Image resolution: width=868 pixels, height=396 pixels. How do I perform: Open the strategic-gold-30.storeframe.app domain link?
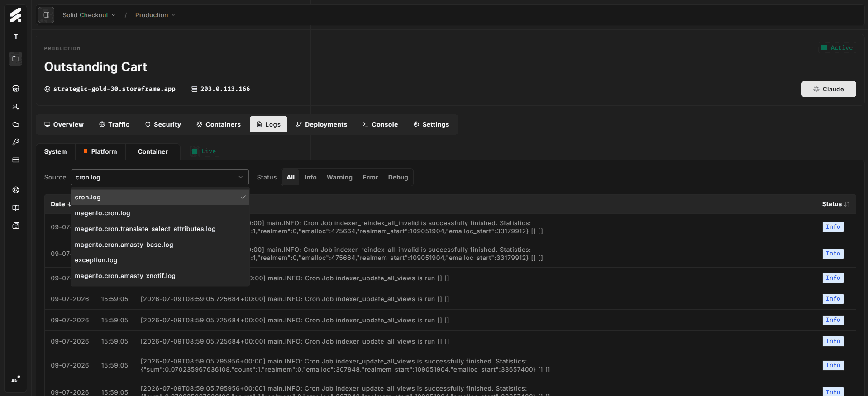tap(114, 89)
